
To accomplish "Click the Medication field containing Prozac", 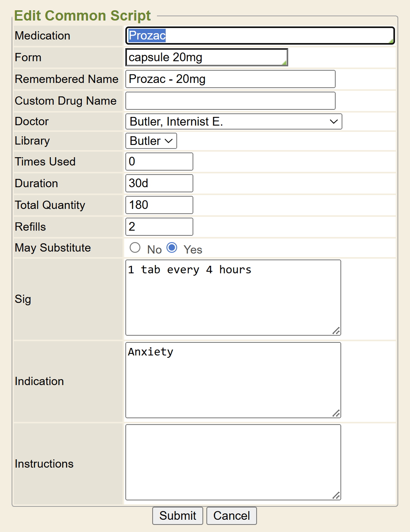I will tap(260, 36).
